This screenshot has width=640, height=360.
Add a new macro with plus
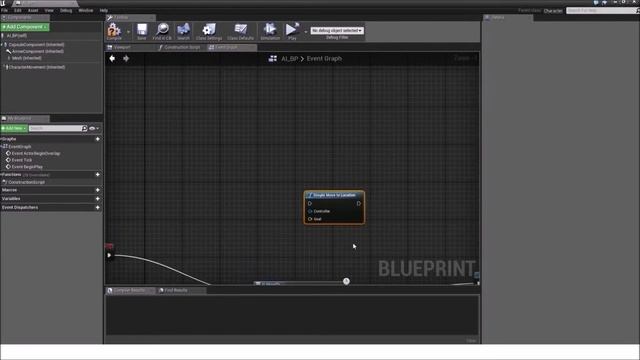point(98,190)
